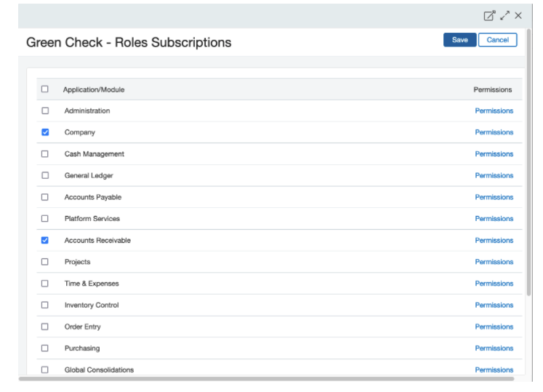Check the Projects checkbox
Screen dimensions: 543x392
[x=45, y=262]
